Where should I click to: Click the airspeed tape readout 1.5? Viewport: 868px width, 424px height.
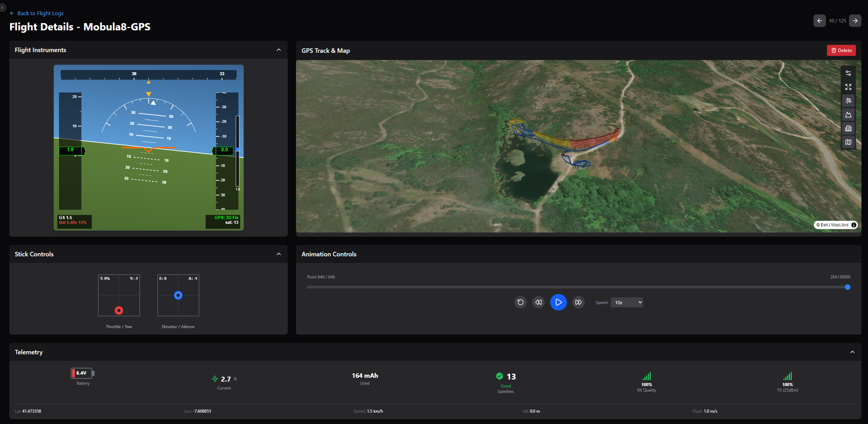72,151
